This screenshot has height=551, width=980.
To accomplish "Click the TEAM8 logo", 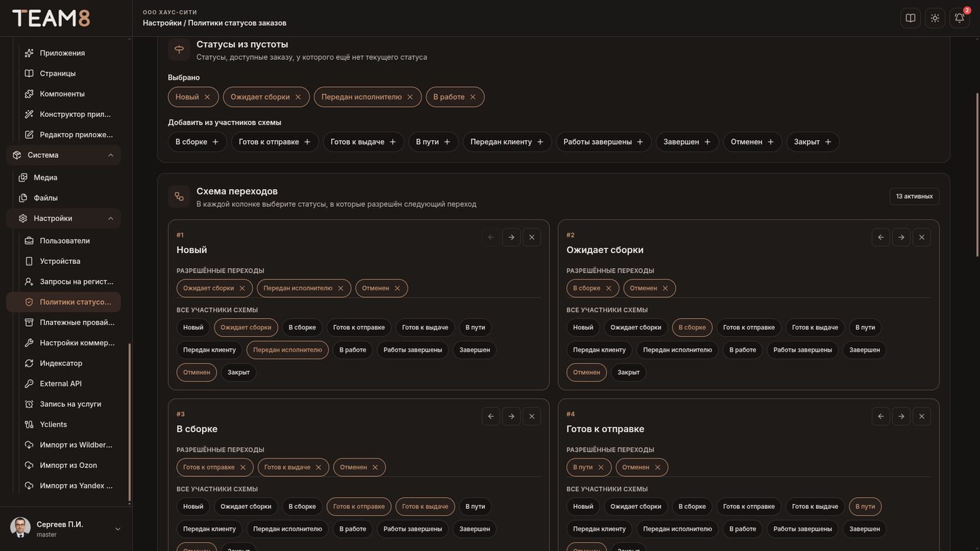I will pos(51,18).
